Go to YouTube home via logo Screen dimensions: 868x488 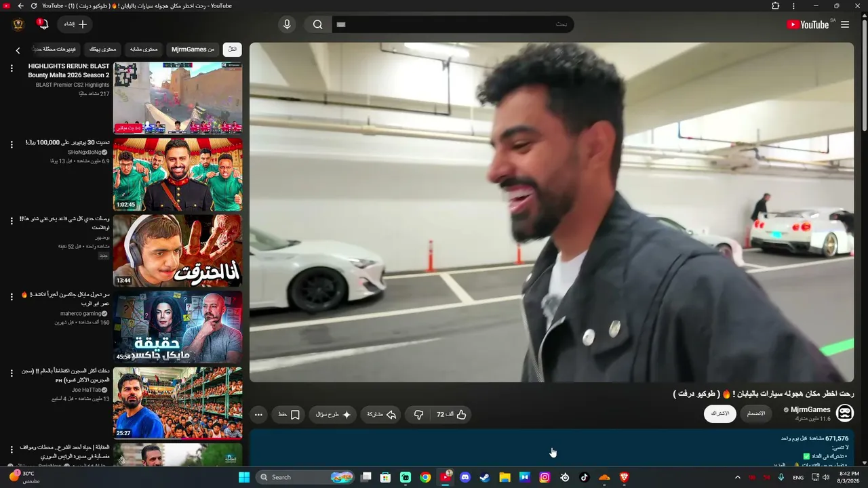pyautogui.click(x=808, y=24)
